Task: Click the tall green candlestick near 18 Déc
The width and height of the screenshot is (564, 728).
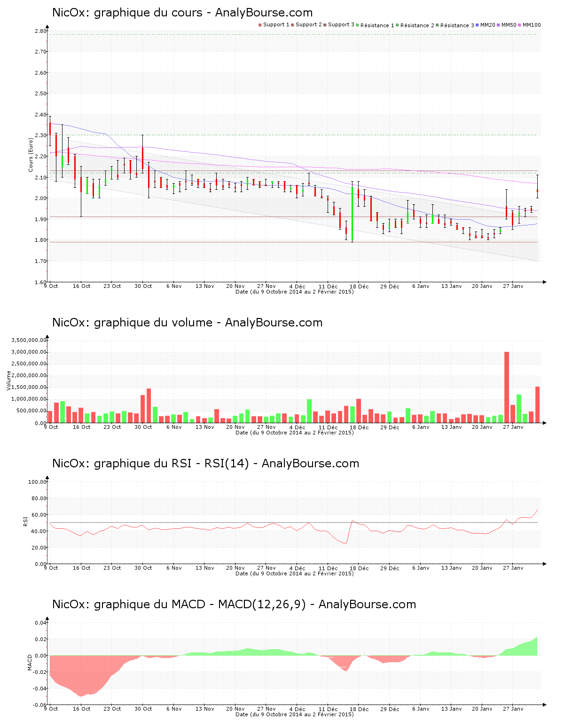Action: click(x=352, y=214)
